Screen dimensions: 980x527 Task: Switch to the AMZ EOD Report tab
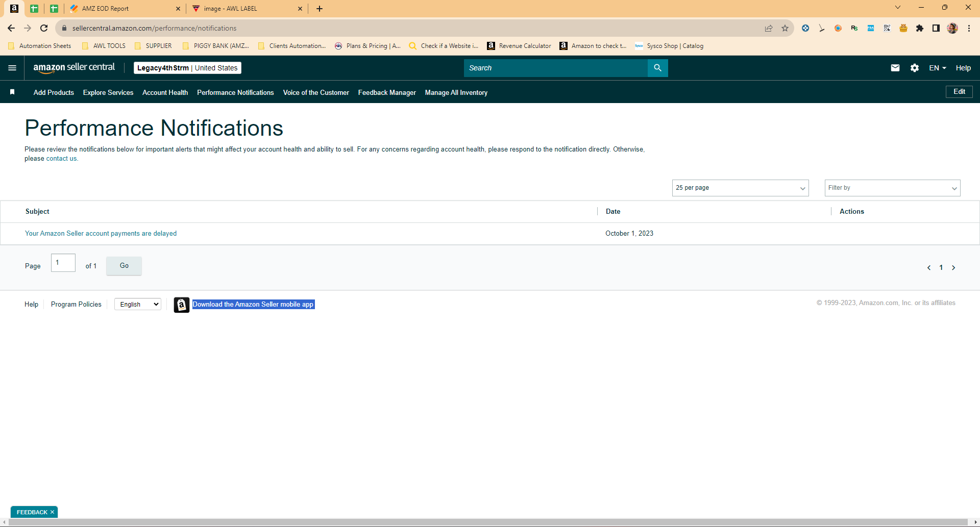125,9
